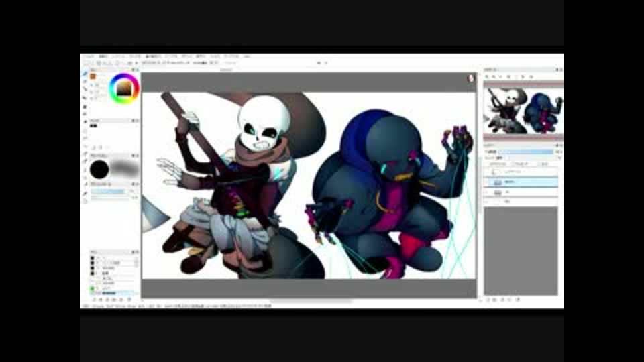Click the Navigator flip-view icon
This screenshot has height=362, width=644.
click(x=531, y=76)
